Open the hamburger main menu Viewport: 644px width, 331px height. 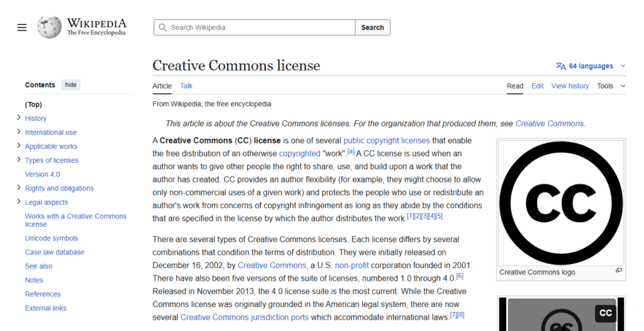click(x=22, y=28)
